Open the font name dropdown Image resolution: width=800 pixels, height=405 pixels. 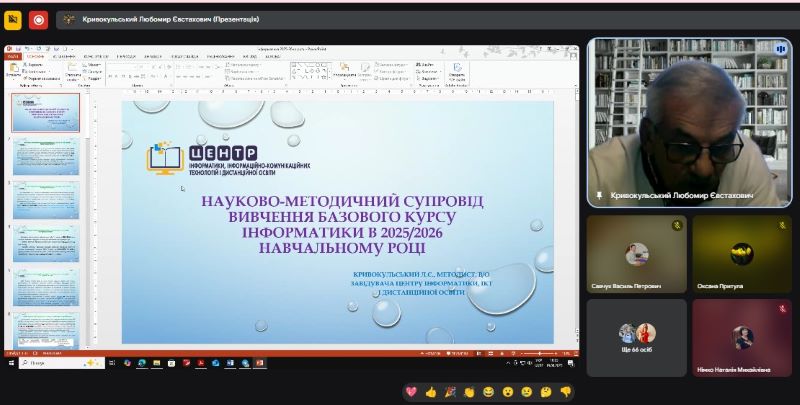[x=136, y=67]
